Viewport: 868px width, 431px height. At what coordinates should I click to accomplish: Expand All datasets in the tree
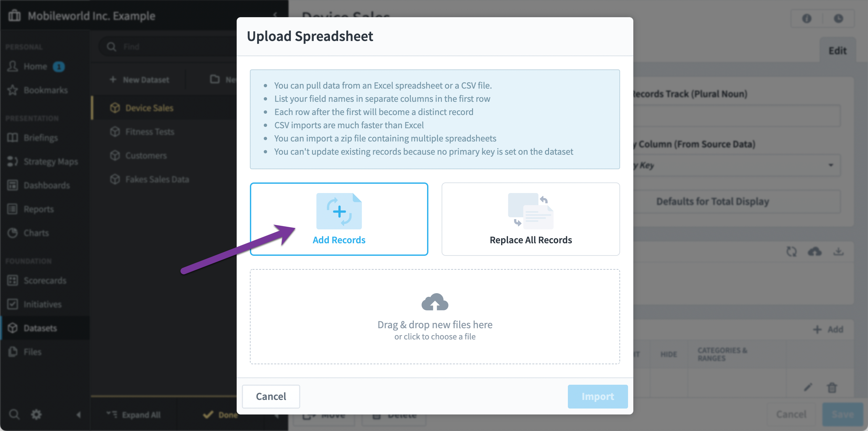tap(134, 414)
